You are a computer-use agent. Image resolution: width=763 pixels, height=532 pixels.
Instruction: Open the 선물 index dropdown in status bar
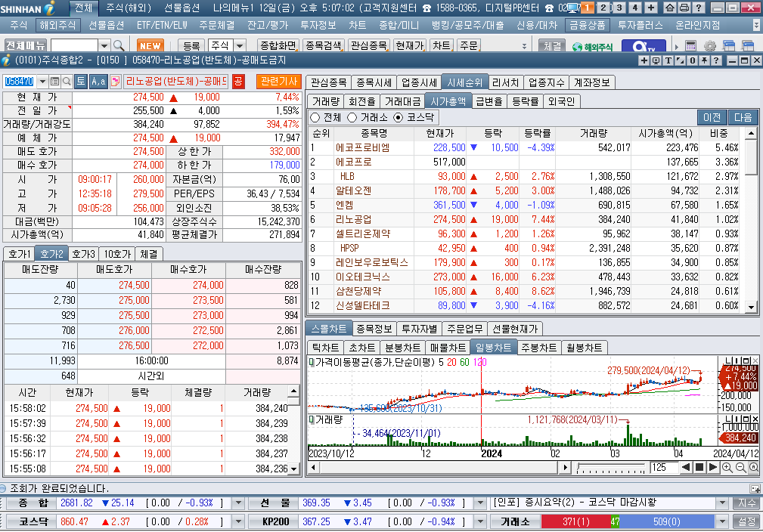coord(479,503)
